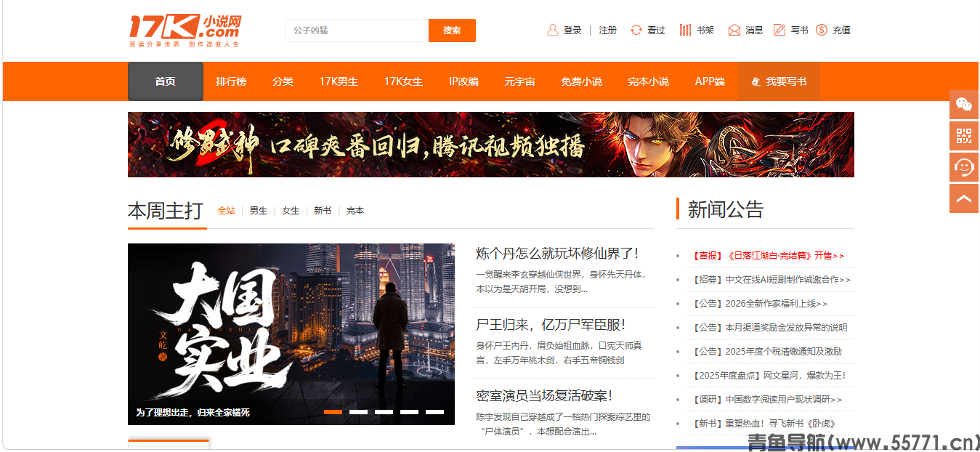This screenshot has height=452, width=980.
Task: Open the 登录 login link
Action: (572, 31)
